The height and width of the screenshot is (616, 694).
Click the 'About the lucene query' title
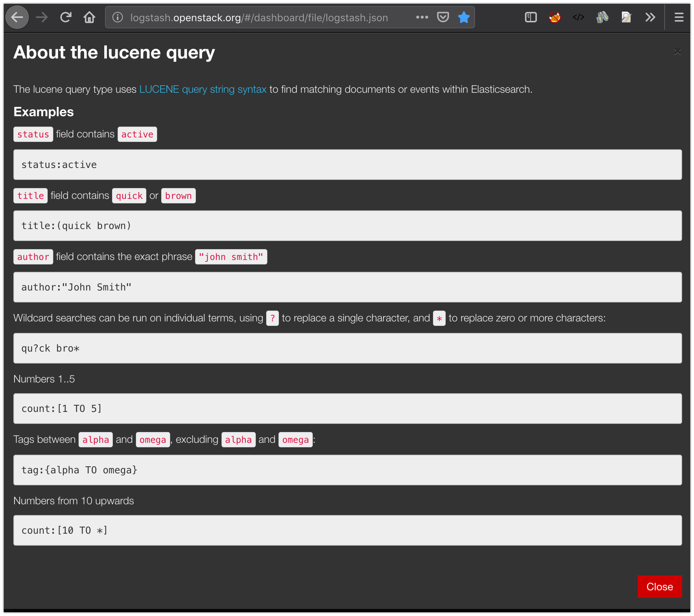(114, 53)
